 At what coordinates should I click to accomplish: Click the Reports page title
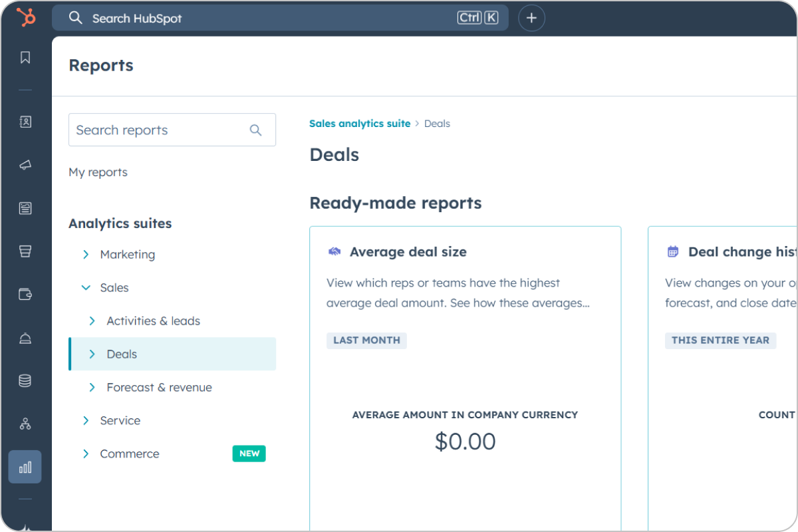(x=101, y=65)
